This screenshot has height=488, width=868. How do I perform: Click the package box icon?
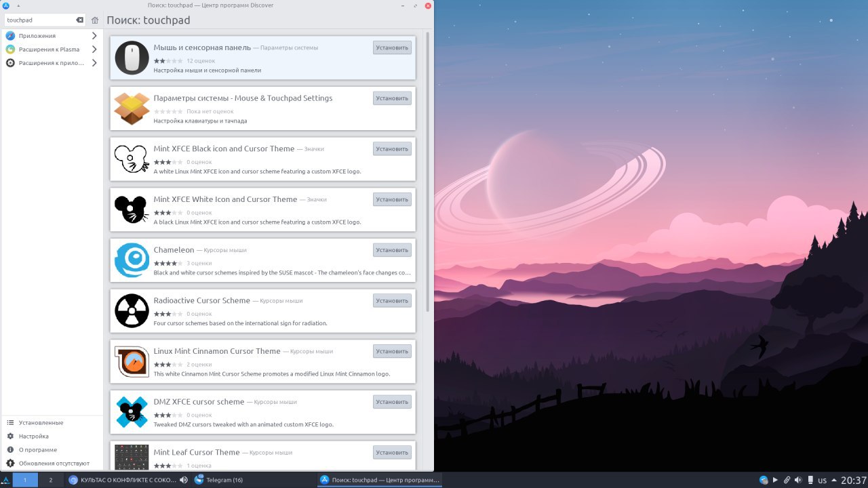coord(132,108)
